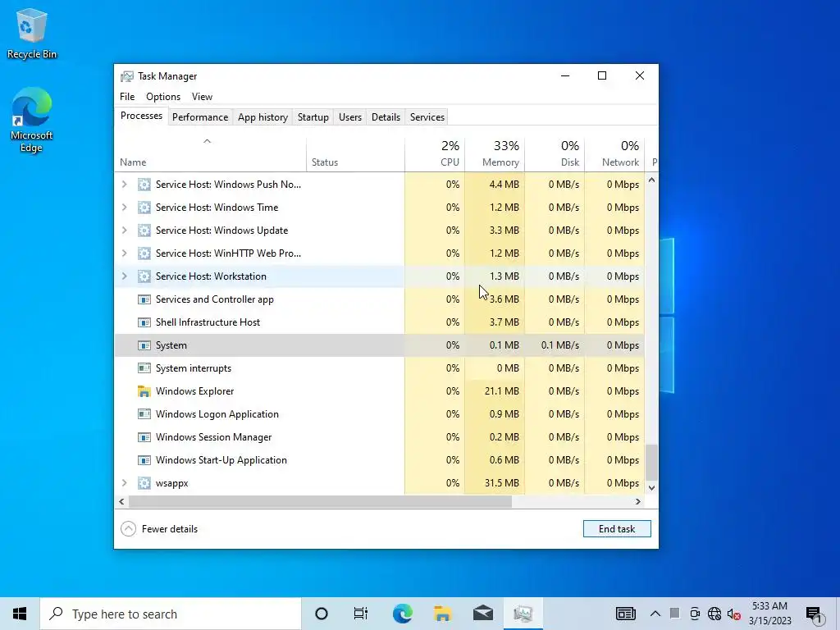Open the Windows Start menu

[x=20, y=614]
